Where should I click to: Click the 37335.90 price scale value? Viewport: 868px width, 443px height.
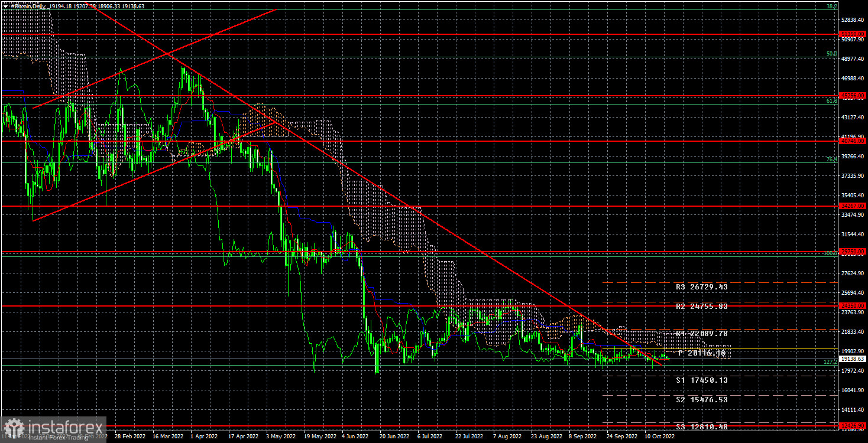pyautogui.click(x=853, y=176)
